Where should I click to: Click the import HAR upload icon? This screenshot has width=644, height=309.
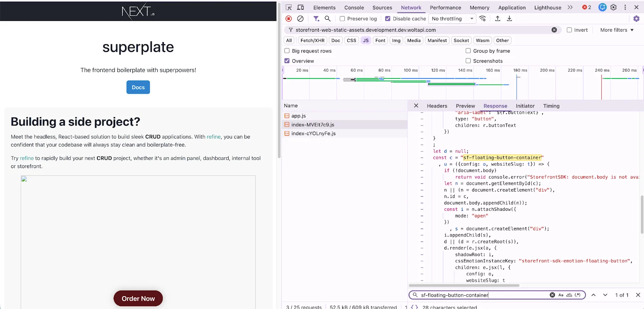point(497,19)
